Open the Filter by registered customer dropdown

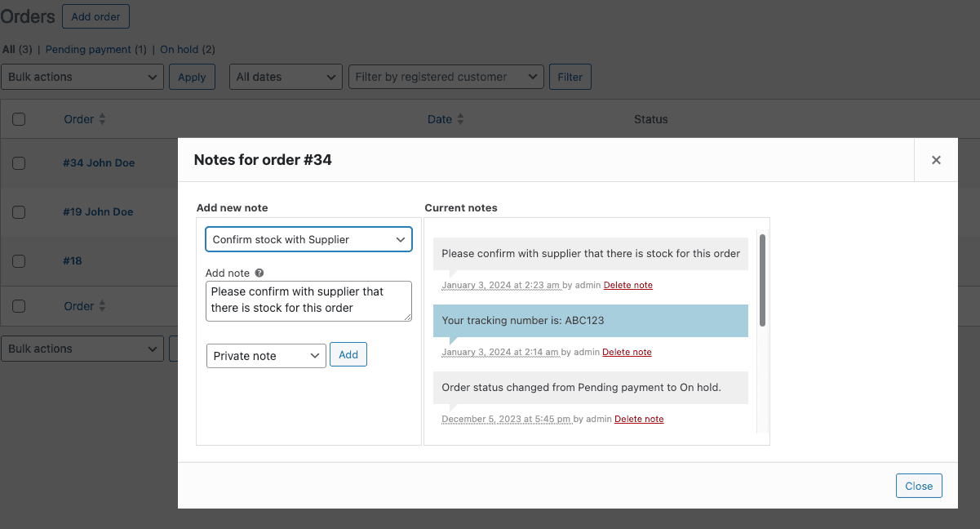point(446,77)
